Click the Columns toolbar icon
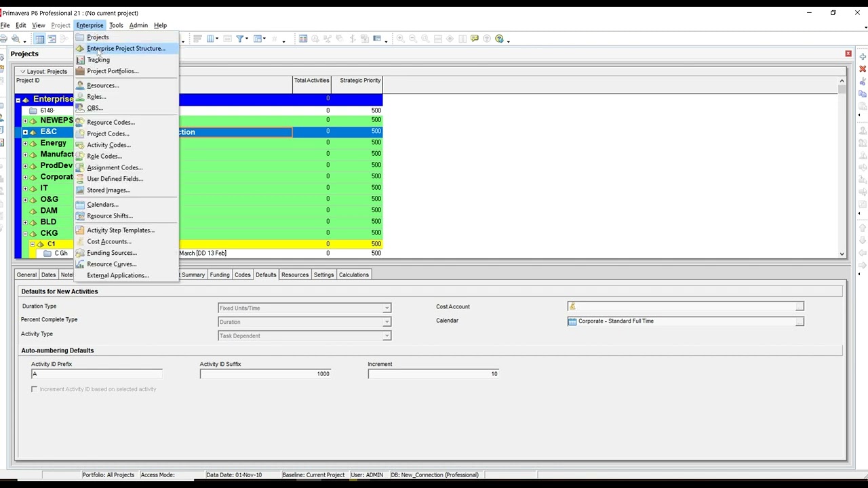Screen dimensions: 868x488 click(x=211, y=39)
